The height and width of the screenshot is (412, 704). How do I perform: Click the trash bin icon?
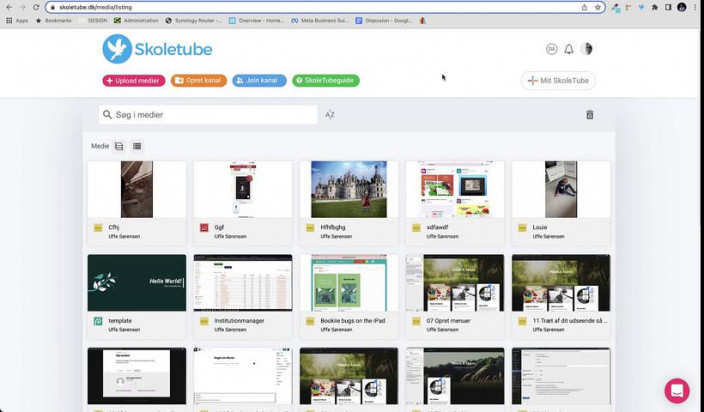(x=590, y=115)
